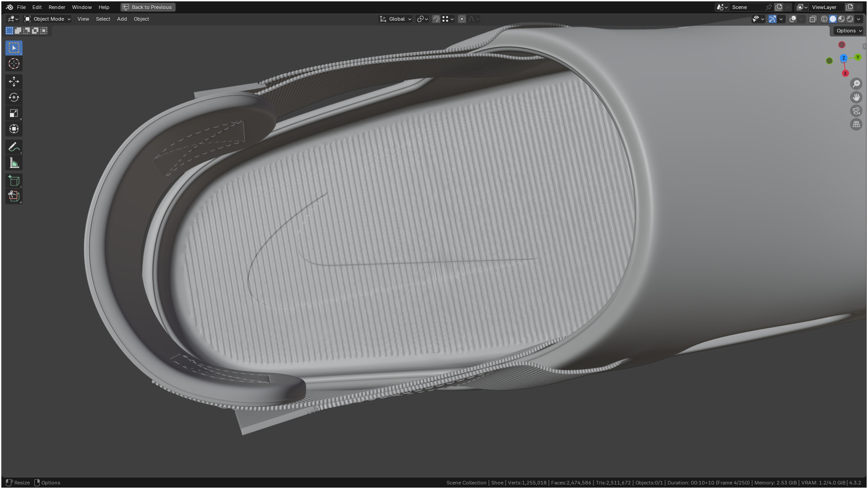Activate the 3D Cursor tool
This screenshot has width=868, height=489.
click(14, 63)
